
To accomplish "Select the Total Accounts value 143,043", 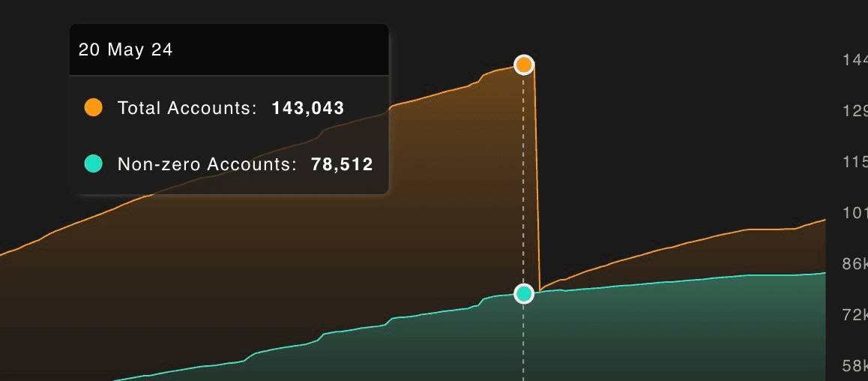I will (x=308, y=108).
